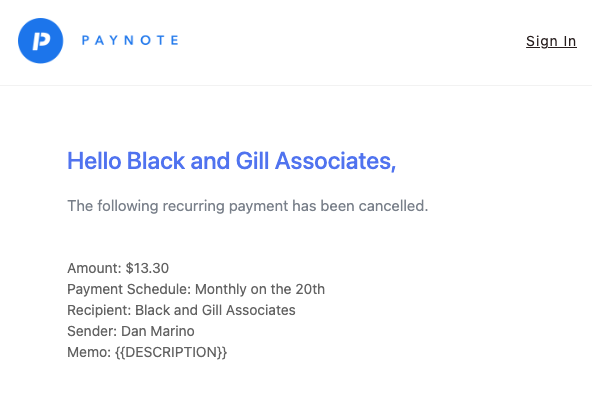The width and height of the screenshot is (592, 416).
Task: Click Monthly on the 20th schedule value
Action: (260, 290)
